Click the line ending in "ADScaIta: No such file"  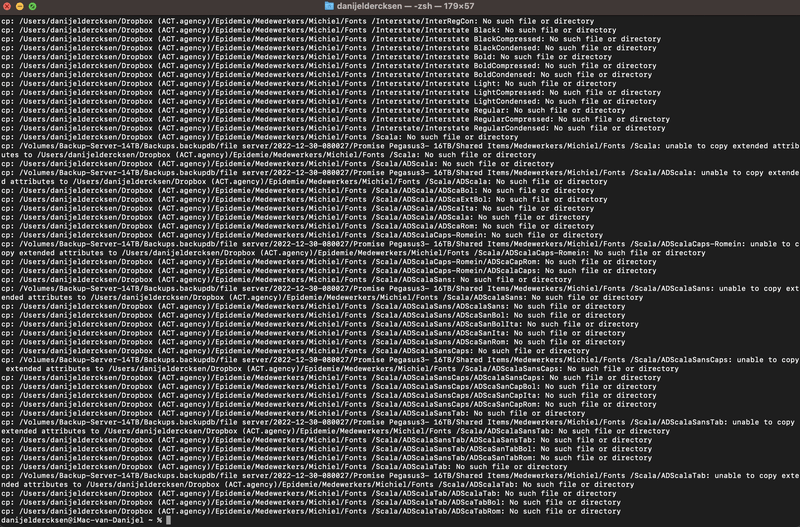(x=297, y=209)
